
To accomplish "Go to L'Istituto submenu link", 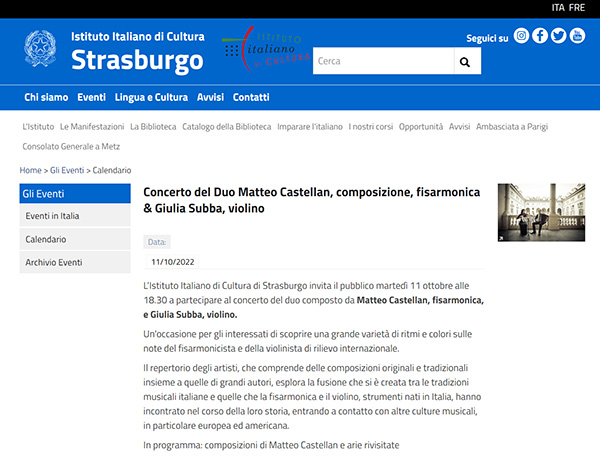I will point(38,127).
